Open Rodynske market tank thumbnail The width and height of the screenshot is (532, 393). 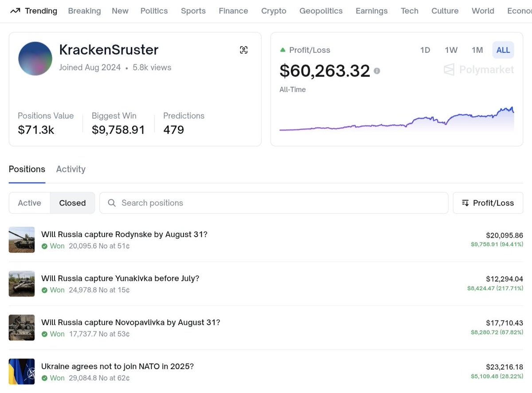coord(22,240)
